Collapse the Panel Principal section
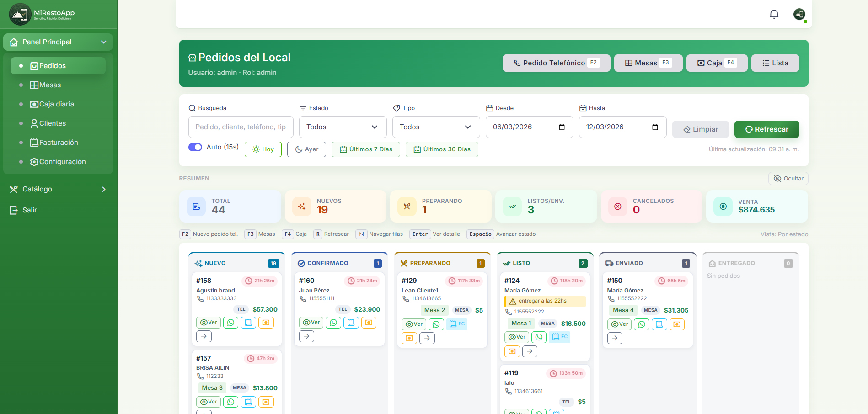 pos(58,42)
